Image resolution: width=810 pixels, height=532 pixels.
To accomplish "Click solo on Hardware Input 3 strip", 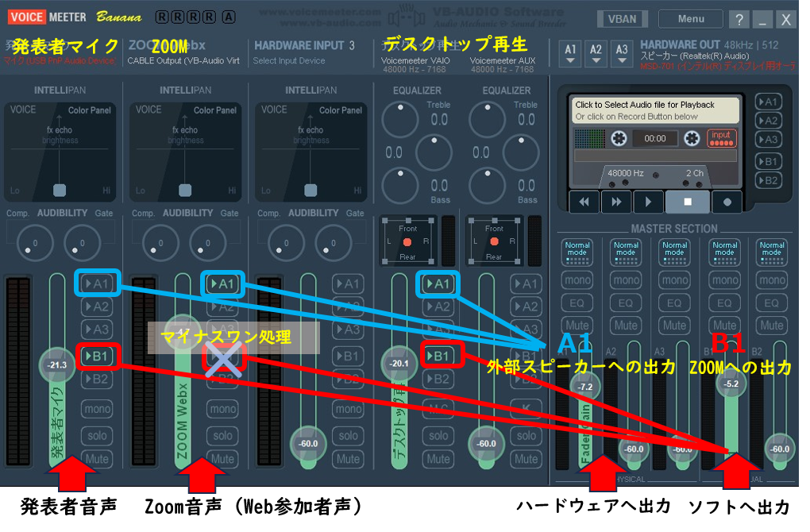I will [348, 436].
